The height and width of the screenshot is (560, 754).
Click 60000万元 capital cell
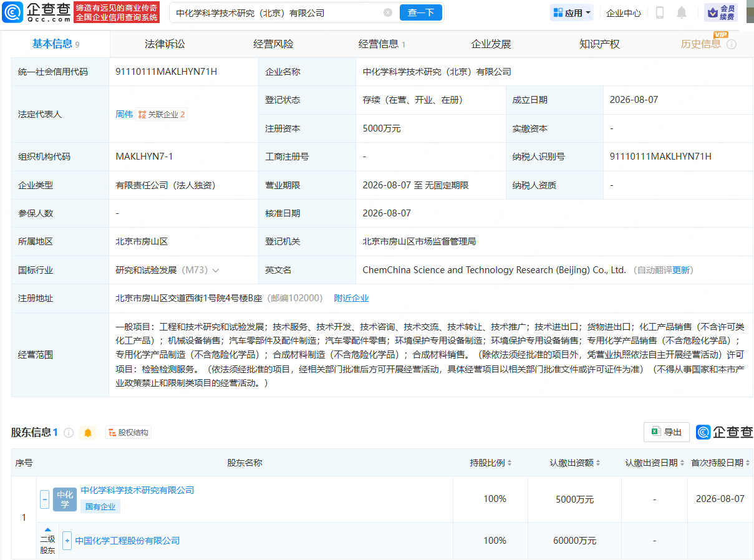574,541
